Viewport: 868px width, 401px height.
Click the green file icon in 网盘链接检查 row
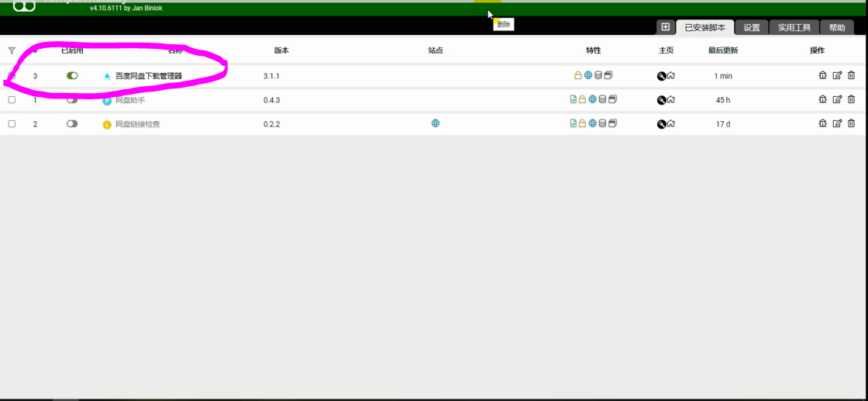573,123
